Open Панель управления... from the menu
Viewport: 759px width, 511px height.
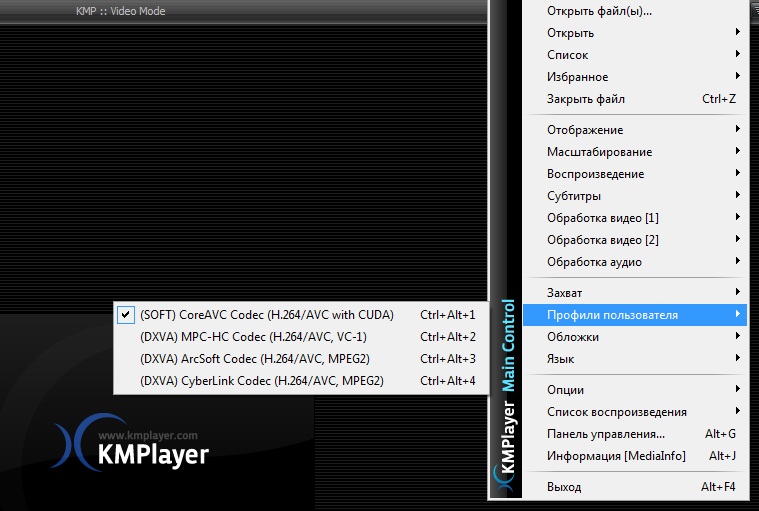605,434
